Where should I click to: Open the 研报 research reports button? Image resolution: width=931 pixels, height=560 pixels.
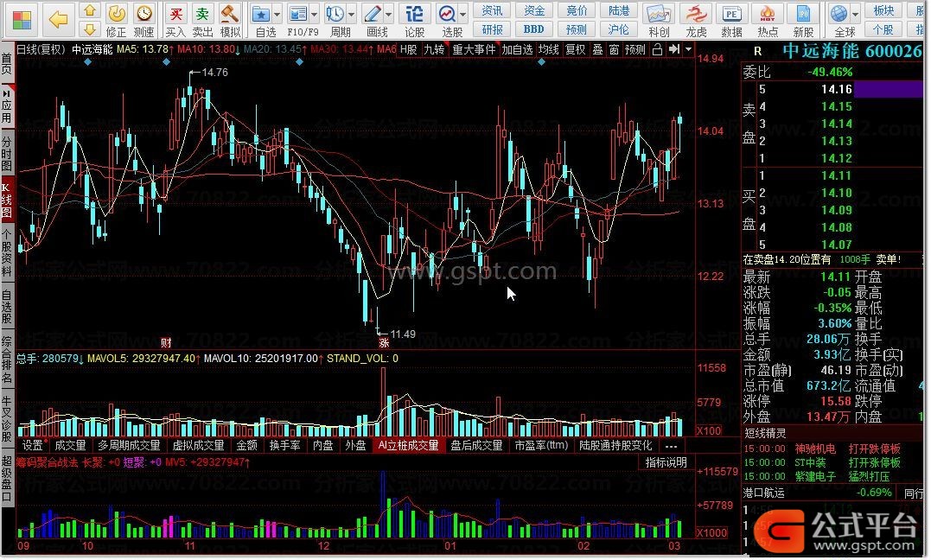pos(492,29)
